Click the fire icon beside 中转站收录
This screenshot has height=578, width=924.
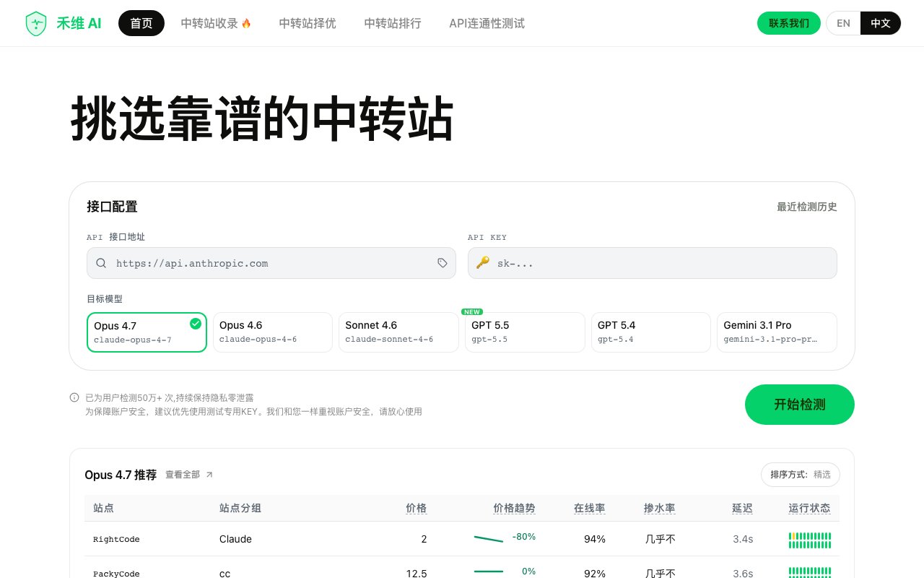246,23
